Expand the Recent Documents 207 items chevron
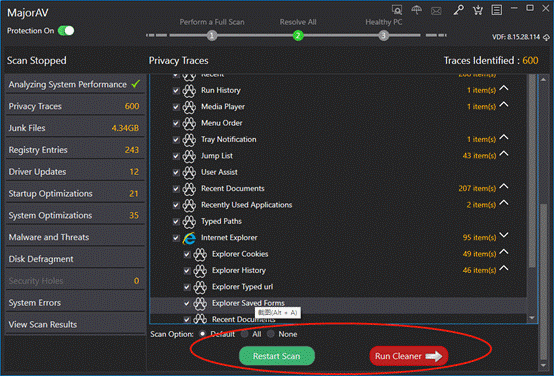This screenshot has height=376, width=554. [x=504, y=186]
